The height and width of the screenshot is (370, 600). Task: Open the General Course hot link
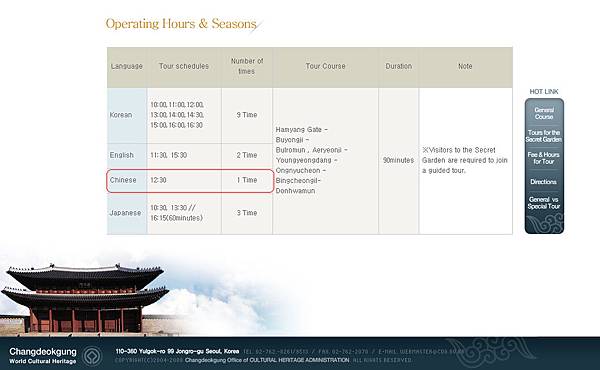[x=544, y=113]
